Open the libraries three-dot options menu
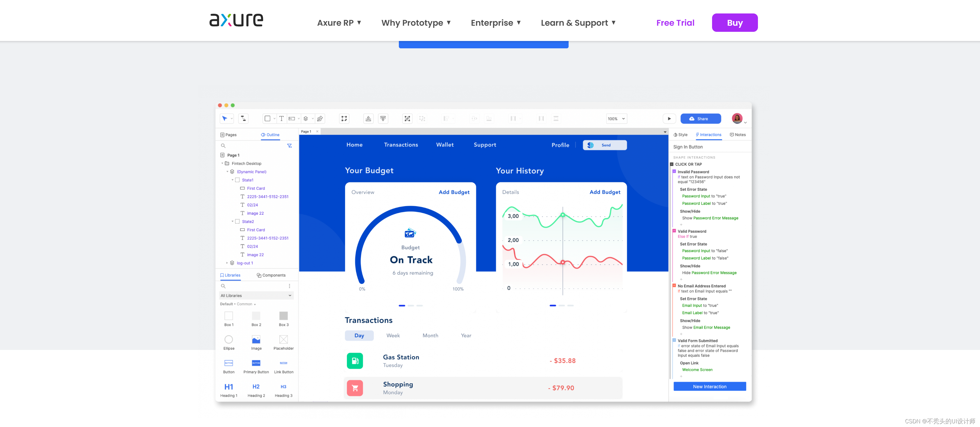Image resolution: width=980 pixels, height=427 pixels. (290, 286)
